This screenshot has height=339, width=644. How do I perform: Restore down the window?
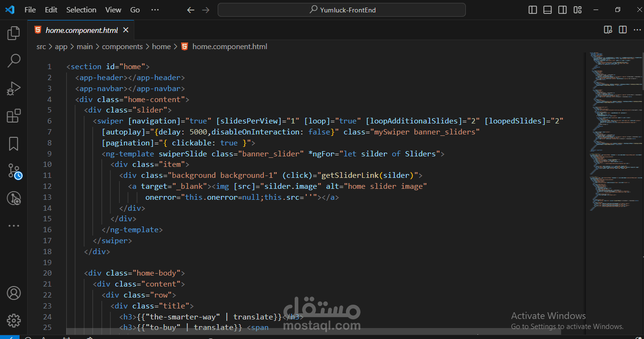click(x=618, y=10)
